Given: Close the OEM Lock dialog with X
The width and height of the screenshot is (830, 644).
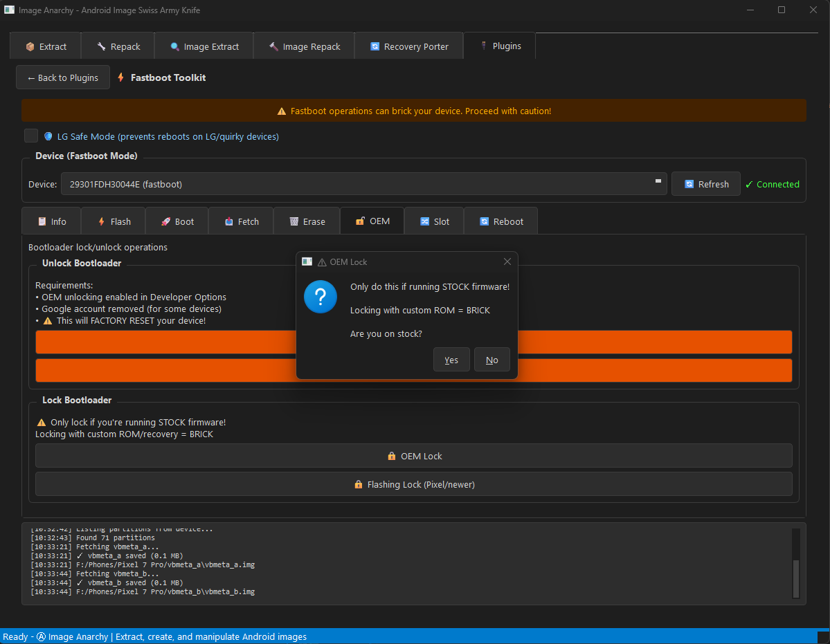Looking at the screenshot, I should [x=507, y=261].
